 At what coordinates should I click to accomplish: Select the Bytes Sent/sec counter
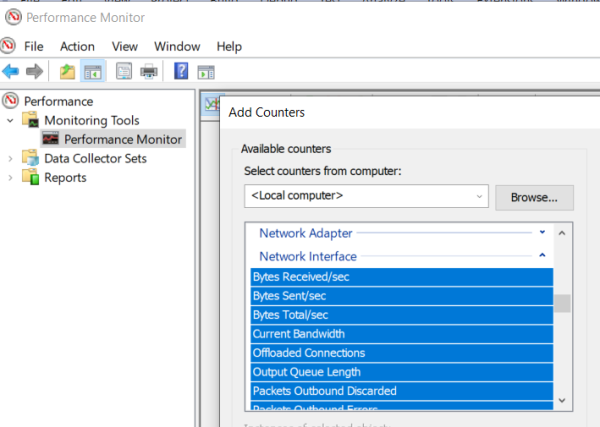pyautogui.click(x=402, y=296)
